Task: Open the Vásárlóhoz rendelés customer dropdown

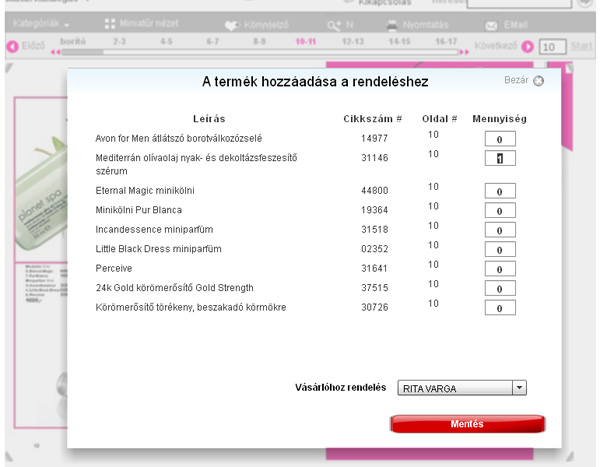Action: [462, 388]
